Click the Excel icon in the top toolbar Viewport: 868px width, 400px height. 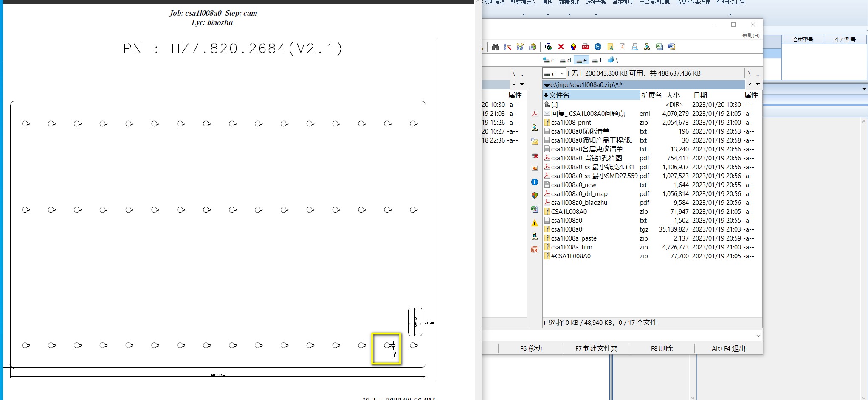pos(659,47)
